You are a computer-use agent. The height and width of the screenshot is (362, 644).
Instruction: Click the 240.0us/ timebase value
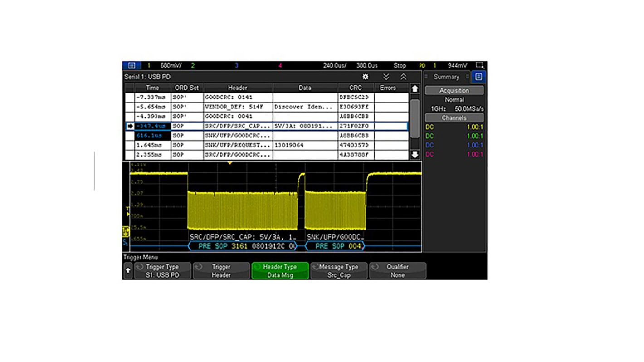[335, 65]
